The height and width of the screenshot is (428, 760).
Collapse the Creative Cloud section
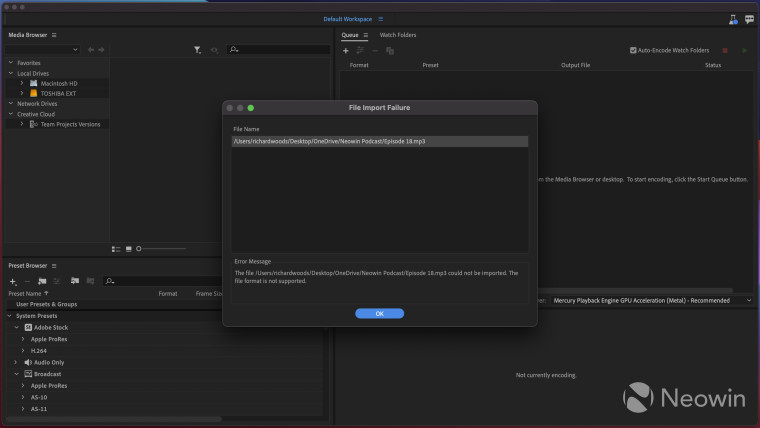tap(11, 114)
